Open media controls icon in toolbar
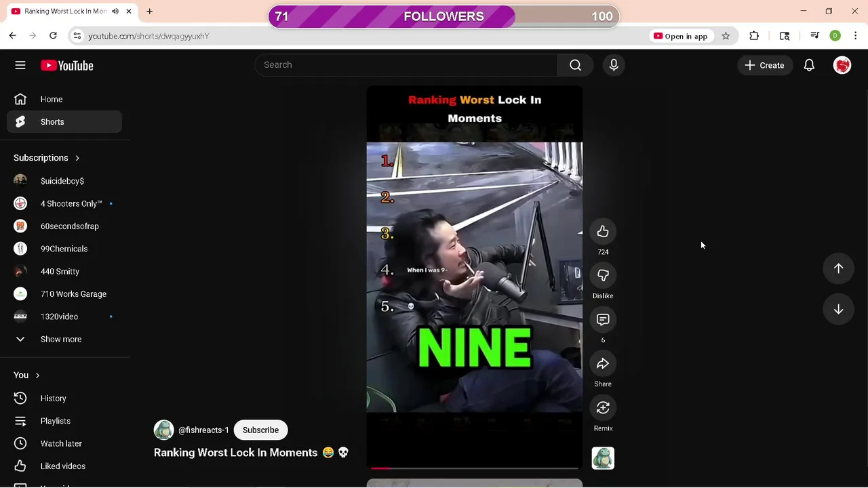868x488 pixels. click(x=815, y=36)
